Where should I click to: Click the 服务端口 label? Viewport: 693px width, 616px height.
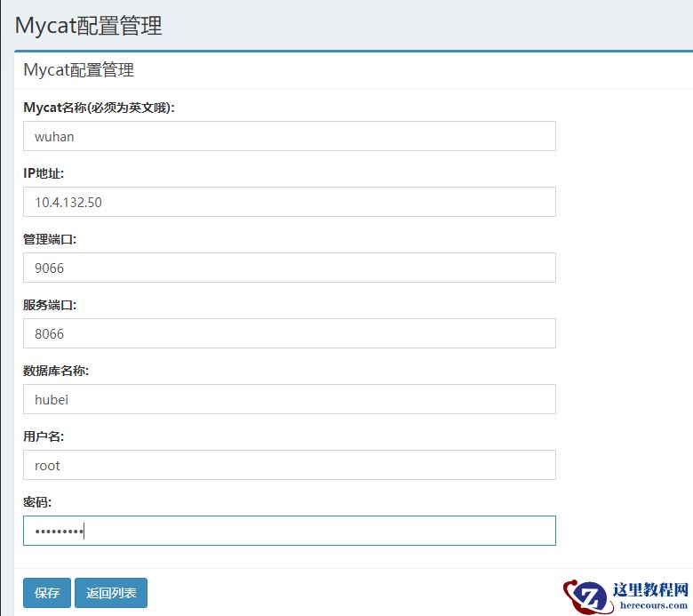click(x=50, y=305)
